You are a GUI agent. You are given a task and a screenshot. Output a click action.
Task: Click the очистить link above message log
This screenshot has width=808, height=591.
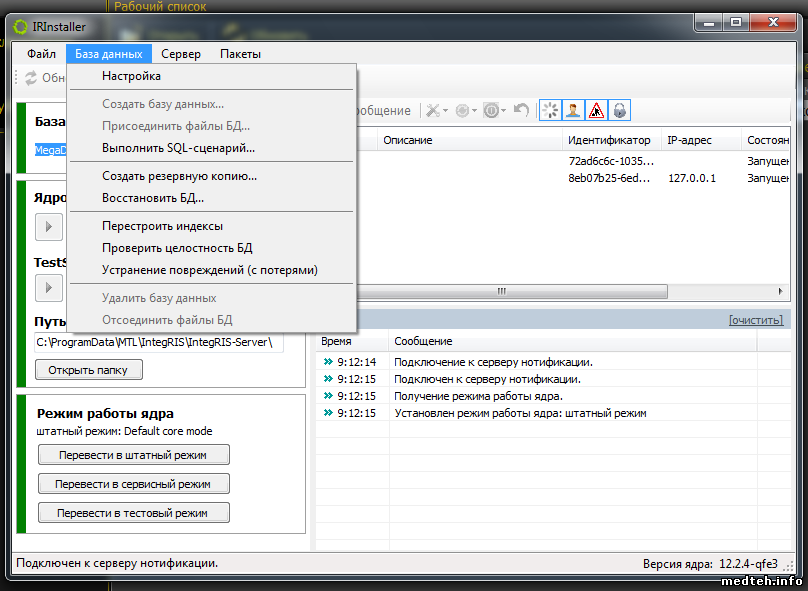(x=759, y=320)
